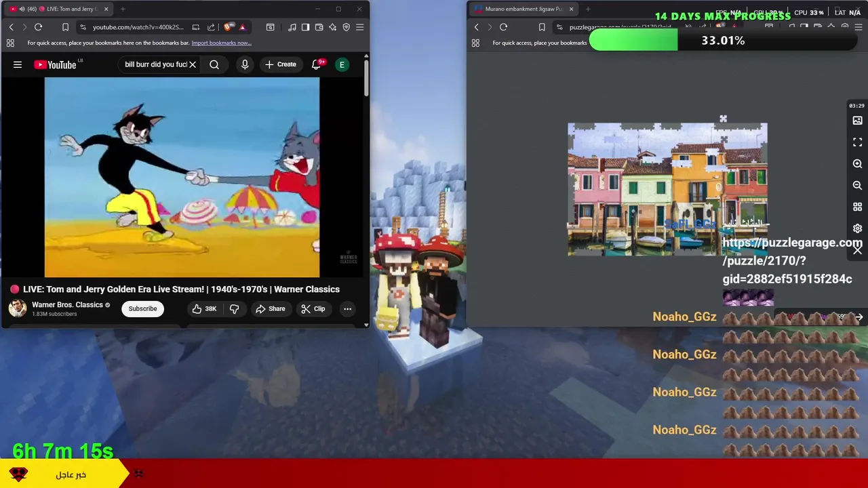Go back in the Puzzle Garage window
This screenshot has width=868, height=488.
[476, 27]
